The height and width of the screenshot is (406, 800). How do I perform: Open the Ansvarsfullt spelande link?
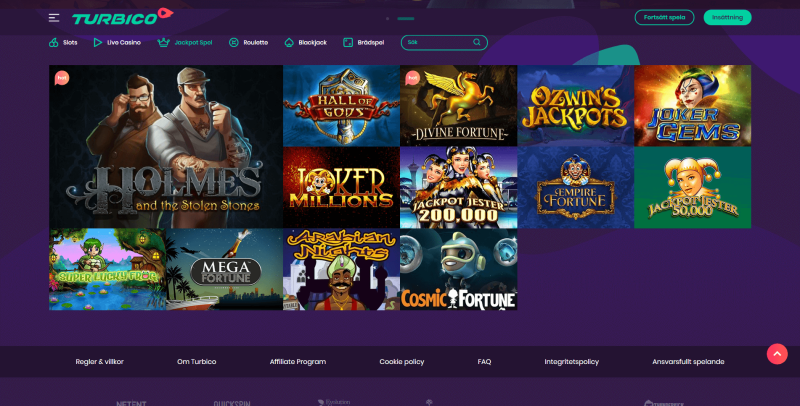click(x=688, y=362)
